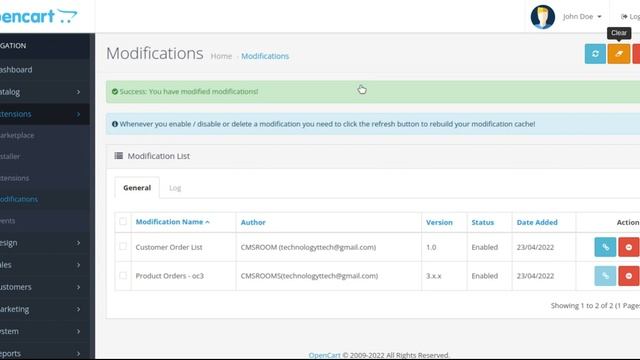Click the blue link button for Product Orders - oc3
Viewport: 640px width, 360px height.
point(605,276)
